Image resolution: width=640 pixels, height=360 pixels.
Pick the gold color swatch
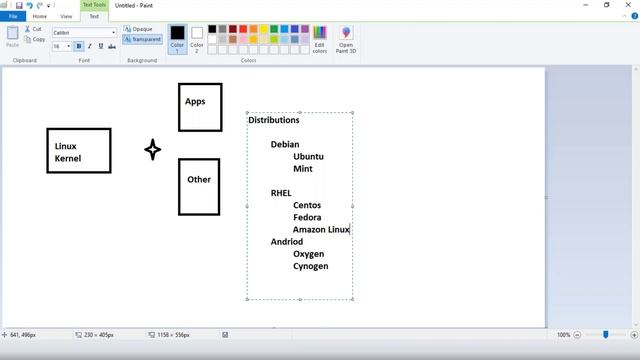[253, 39]
